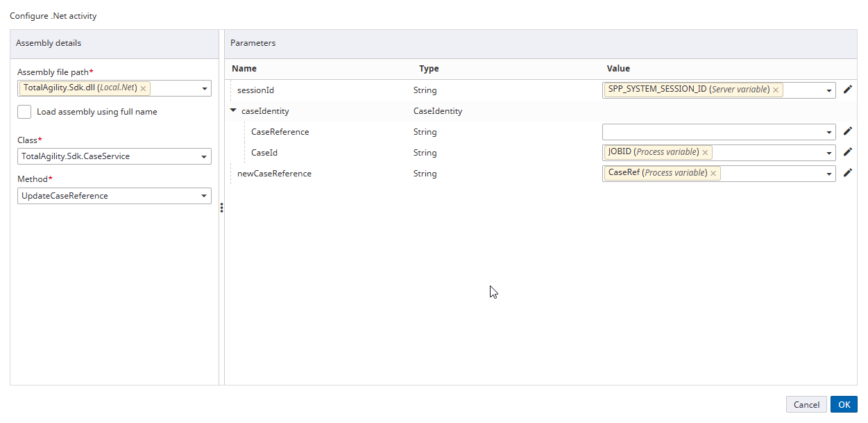Remove the TotalAgility.Sdk.dll assembly tag

(143, 88)
